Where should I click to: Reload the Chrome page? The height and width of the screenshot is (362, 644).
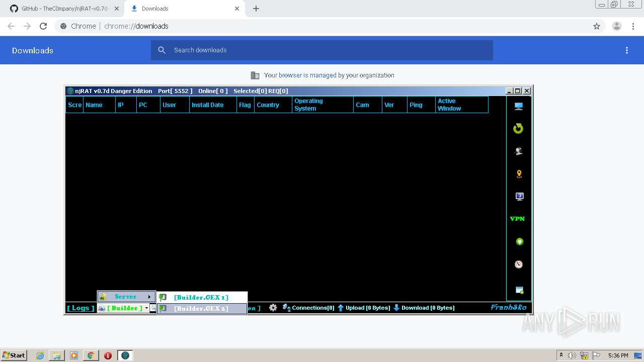coord(43,26)
